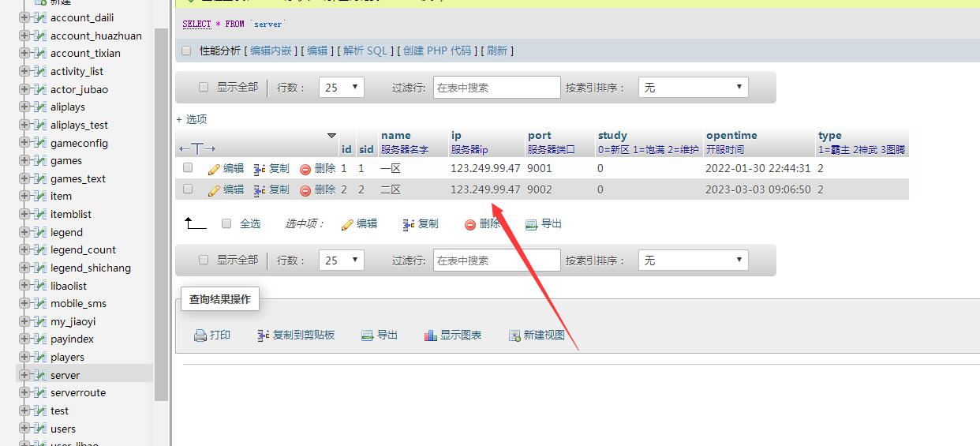Viewport: 980px width, 446px height.
Task: Click the red delete icon for row 一区
Action: 305,169
